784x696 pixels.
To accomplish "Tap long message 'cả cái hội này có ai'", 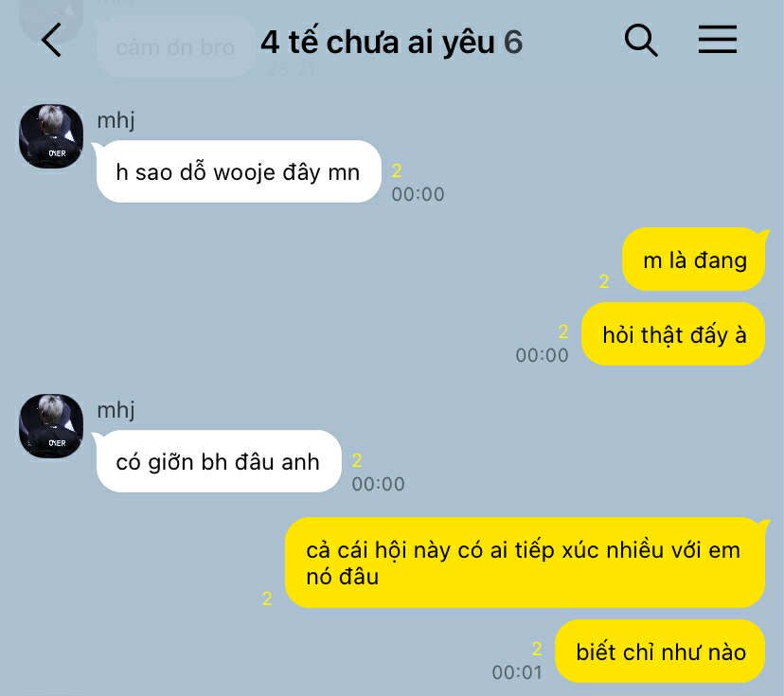I will pyautogui.click(x=525, y=563).
